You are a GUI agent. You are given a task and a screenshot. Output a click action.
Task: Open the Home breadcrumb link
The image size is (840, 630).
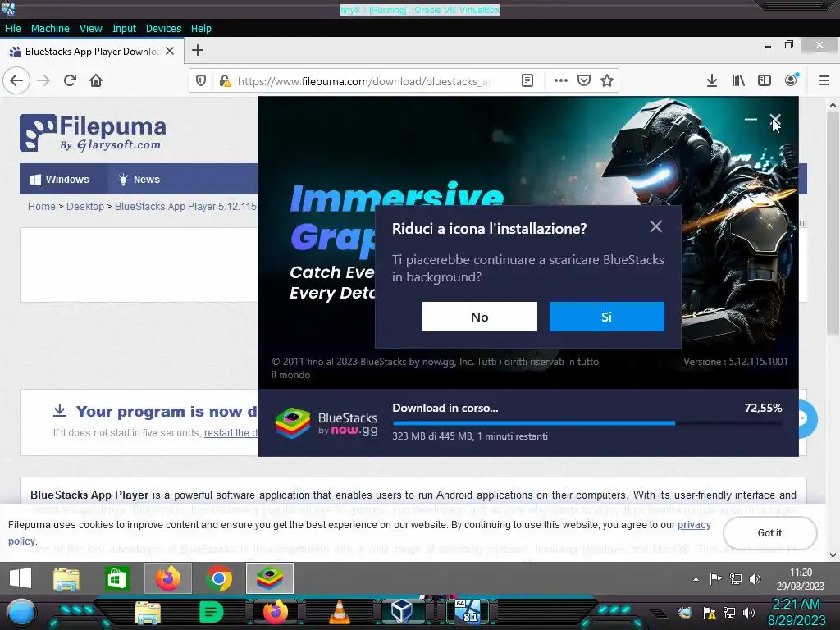click(x=42, y=206)
